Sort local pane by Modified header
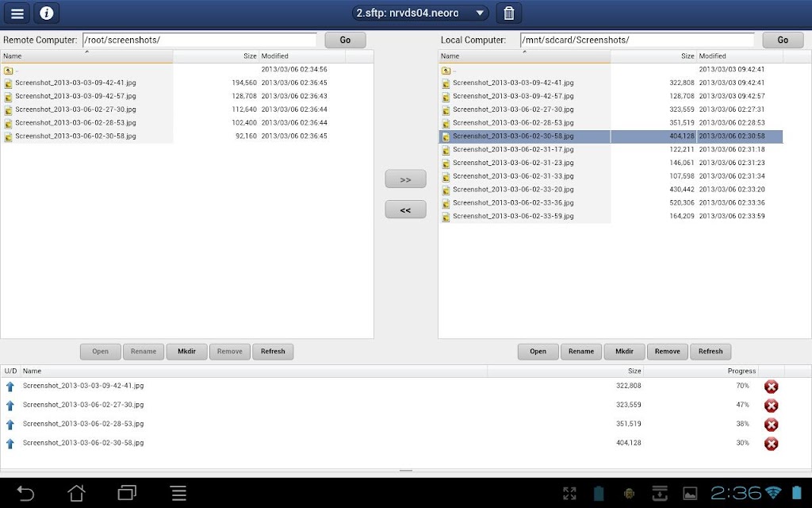812x508 pixels. 740,56
